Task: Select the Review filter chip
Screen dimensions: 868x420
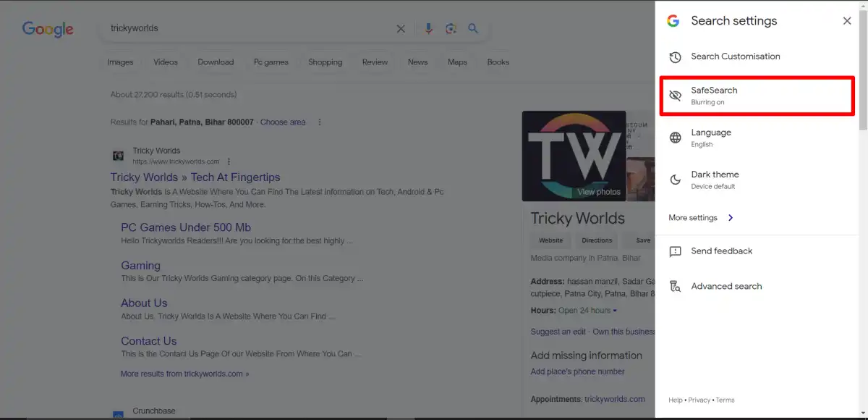Action: 375,62
